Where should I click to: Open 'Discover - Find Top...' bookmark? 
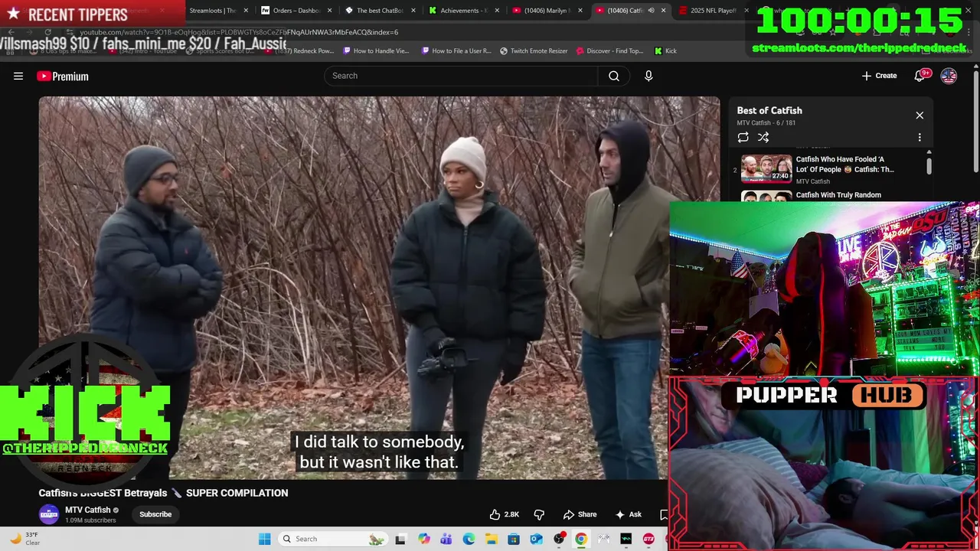coord(609,51)
